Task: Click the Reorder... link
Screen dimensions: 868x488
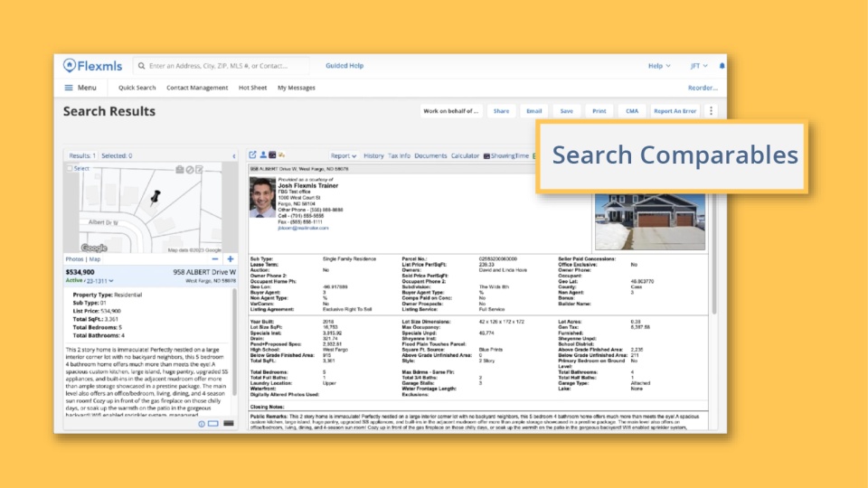Action: pyautogui.click(x=703, y=88)
